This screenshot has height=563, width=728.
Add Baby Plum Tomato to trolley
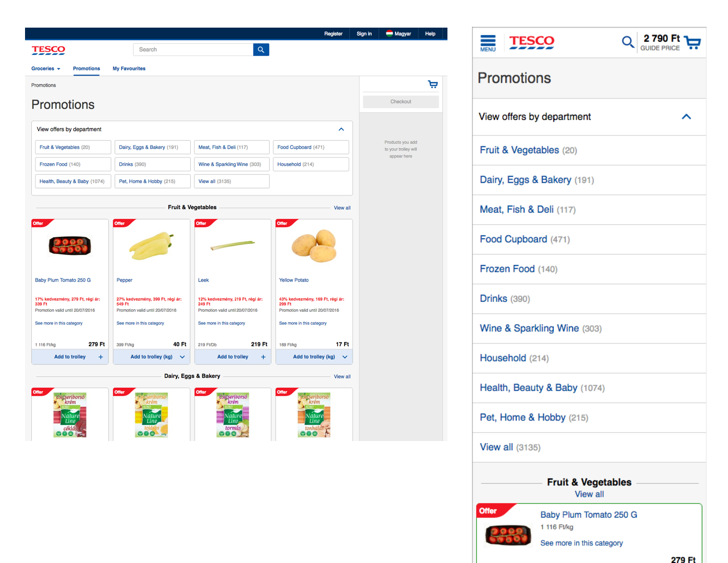coord(70,357)
